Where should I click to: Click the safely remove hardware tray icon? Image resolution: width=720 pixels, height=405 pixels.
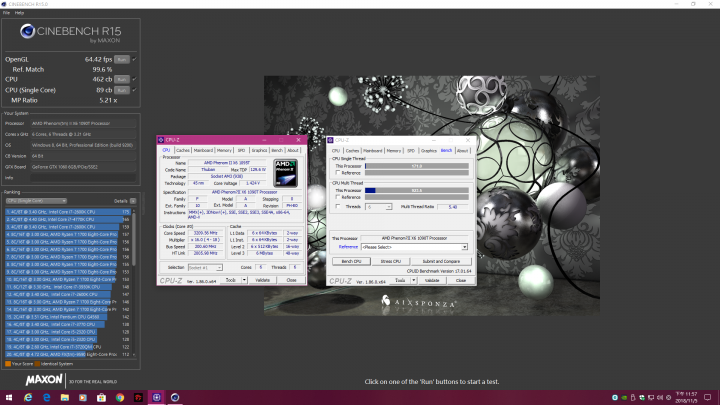click(633, 398)
